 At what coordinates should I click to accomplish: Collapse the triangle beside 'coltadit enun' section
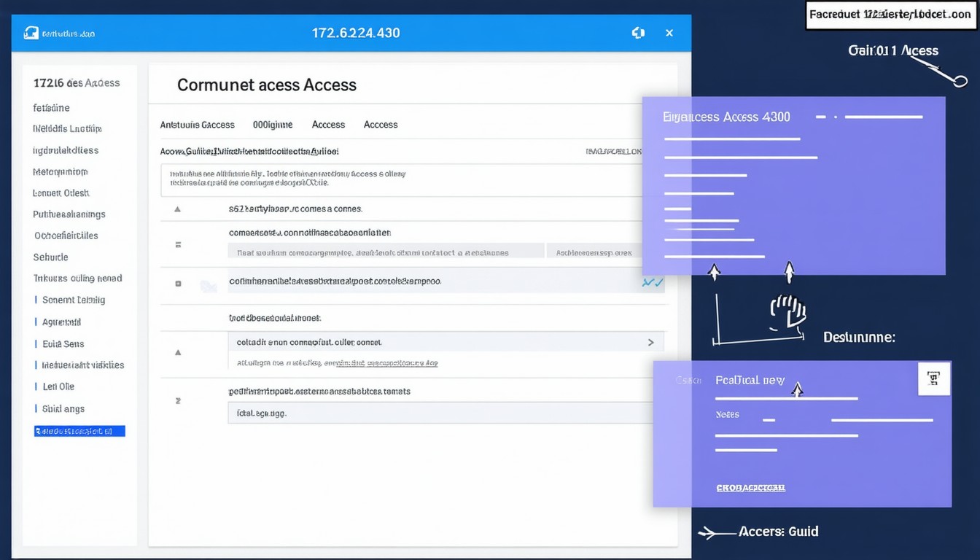point(177,352)
